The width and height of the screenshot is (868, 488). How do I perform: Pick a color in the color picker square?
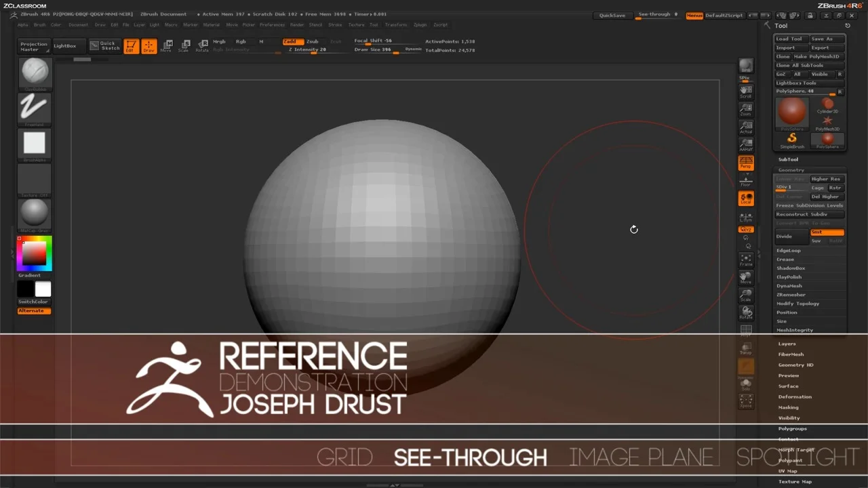35,253
